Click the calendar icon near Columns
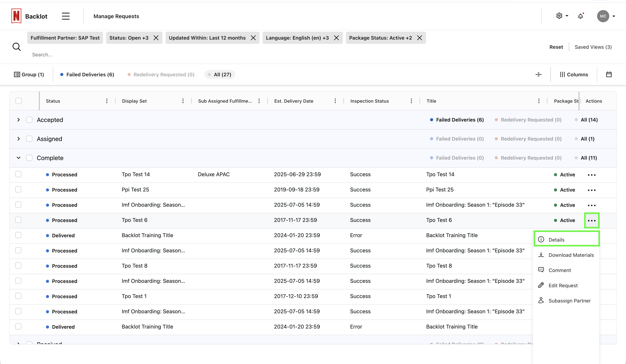The width and height of the screenshot is (626, 364). click(609, 74)
